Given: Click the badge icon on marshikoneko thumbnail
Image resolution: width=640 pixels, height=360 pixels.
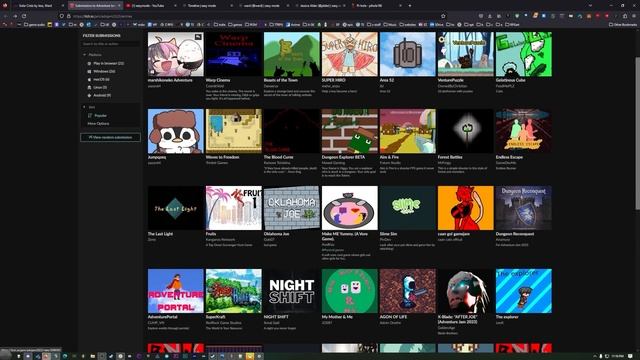Looking at the screenshot, I should 198,37.
